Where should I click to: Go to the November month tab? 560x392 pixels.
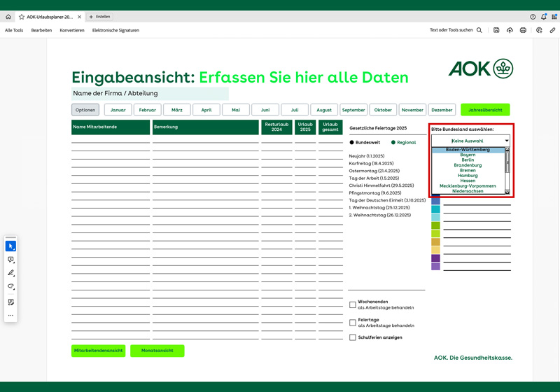412,110
